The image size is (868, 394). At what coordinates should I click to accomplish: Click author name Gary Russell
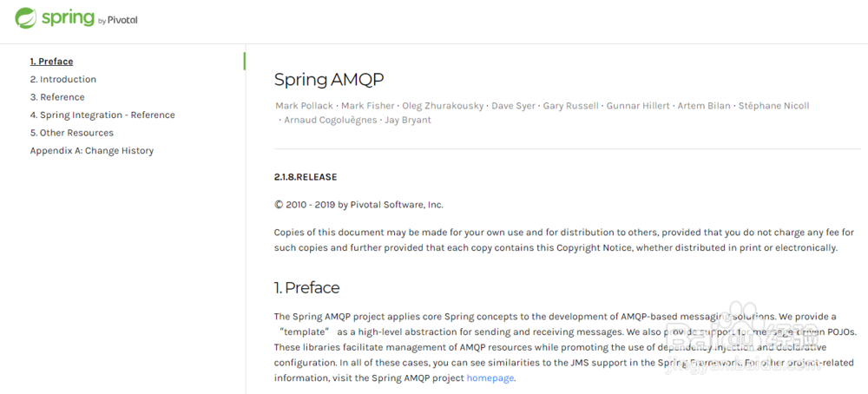571,106
